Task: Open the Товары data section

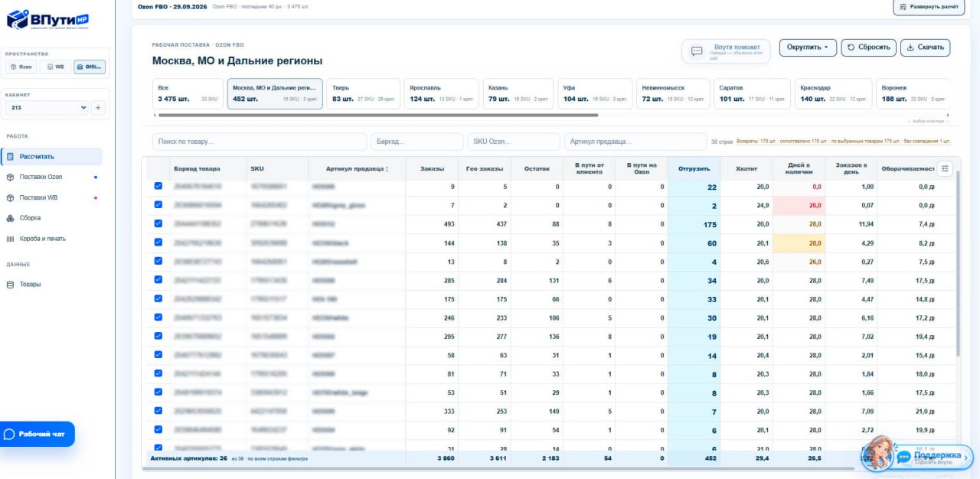Action: (52, 285)
